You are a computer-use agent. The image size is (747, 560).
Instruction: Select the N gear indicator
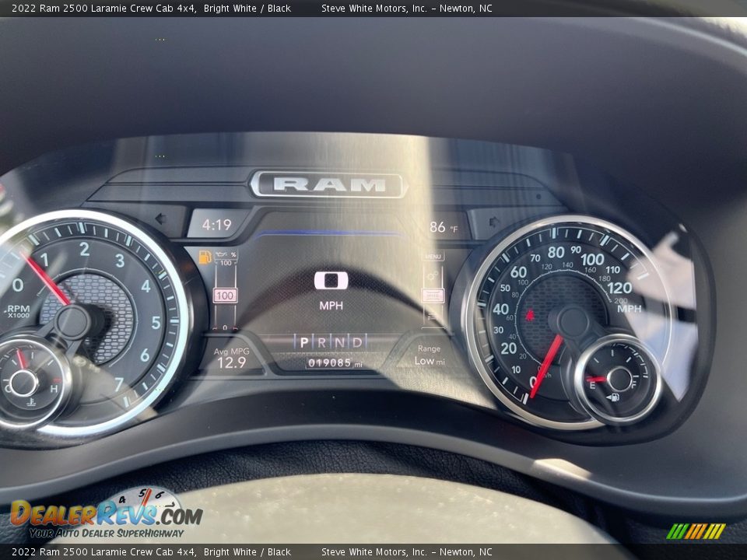tap(340, 342)
